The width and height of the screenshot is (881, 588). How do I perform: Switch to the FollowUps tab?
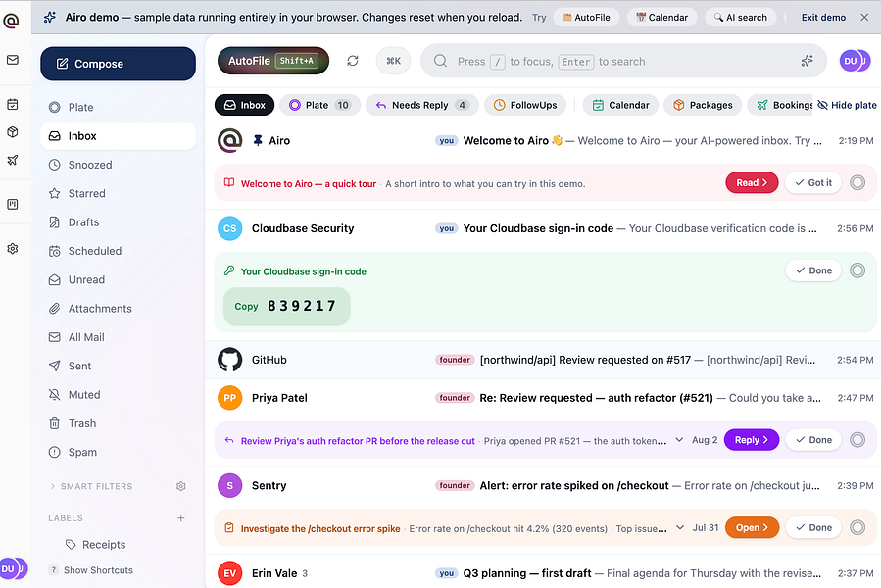tap(525, 105)
